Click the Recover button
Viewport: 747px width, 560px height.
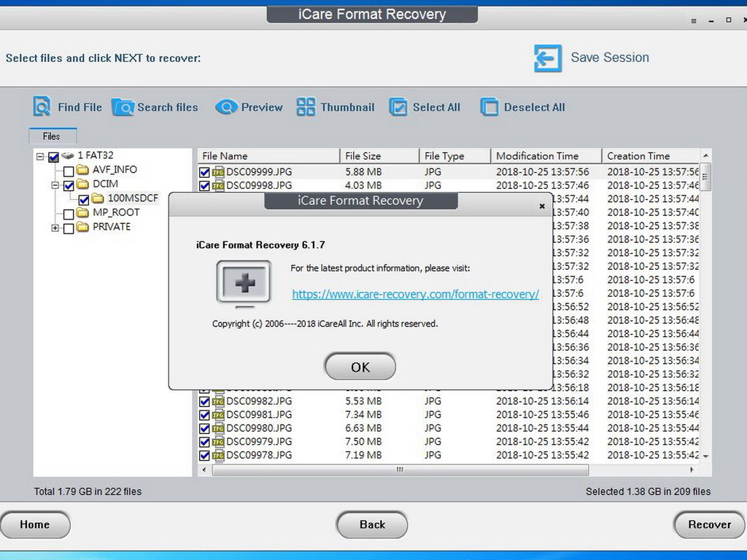coord(709,525)
